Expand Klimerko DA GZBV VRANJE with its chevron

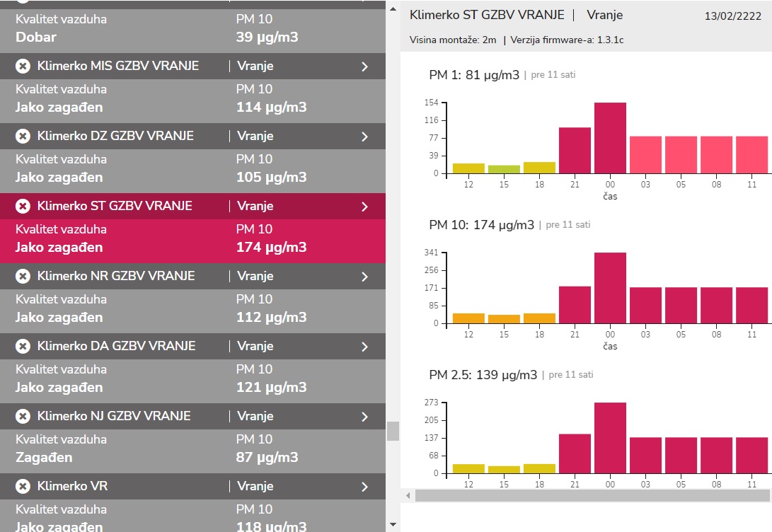[365, 347]
